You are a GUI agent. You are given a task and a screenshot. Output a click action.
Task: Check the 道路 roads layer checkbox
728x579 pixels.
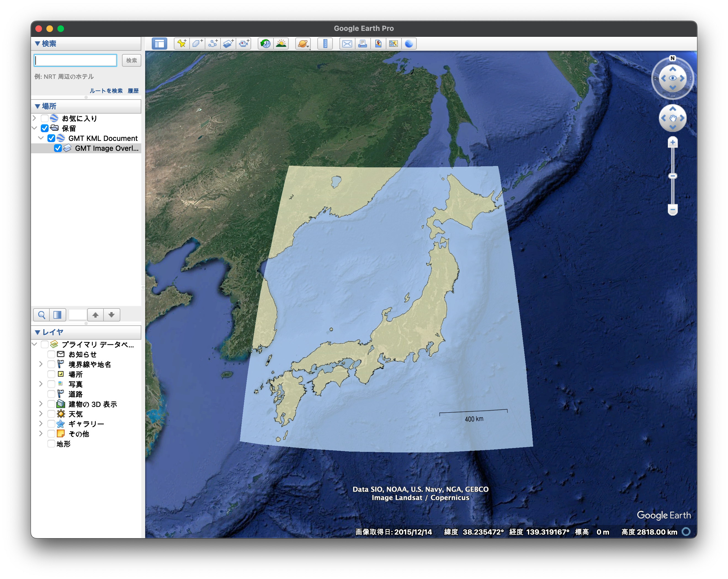click(51, 394)
